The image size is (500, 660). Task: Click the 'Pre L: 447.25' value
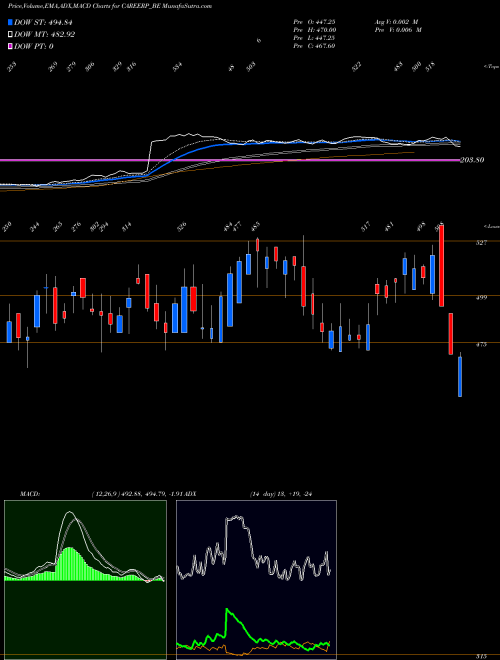click(314, 38)
